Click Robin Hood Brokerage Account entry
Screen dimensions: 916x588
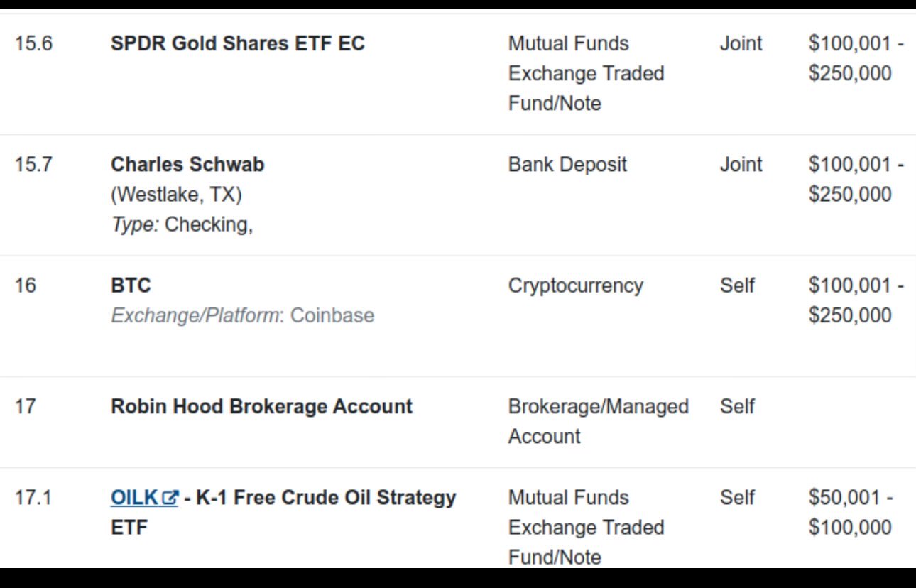click(261, 406)
